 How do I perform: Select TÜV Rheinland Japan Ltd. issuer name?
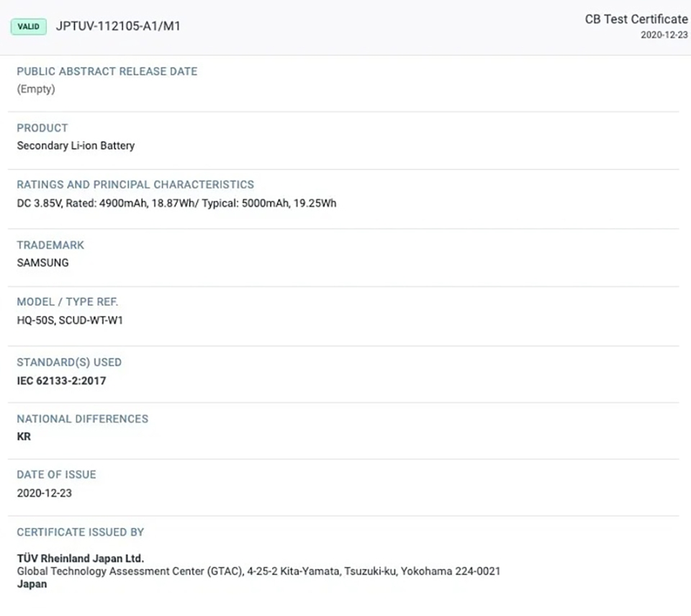point(81,558)
